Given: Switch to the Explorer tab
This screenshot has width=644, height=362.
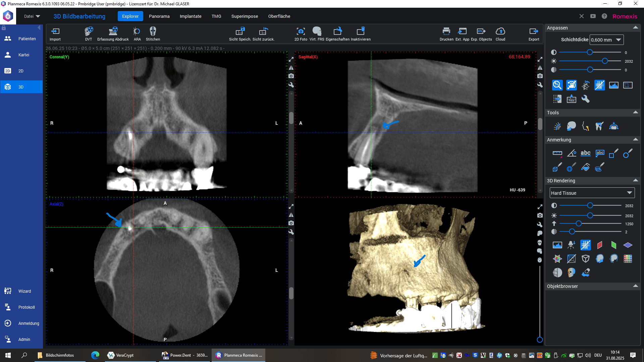Looking at the screenshot, I should point(130,16).
